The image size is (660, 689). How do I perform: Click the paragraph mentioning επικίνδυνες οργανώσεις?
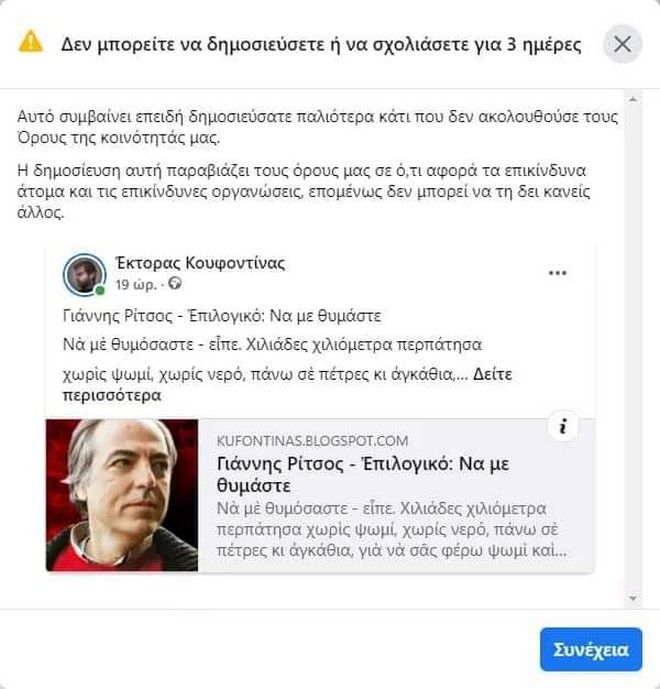tap(318, 189)
